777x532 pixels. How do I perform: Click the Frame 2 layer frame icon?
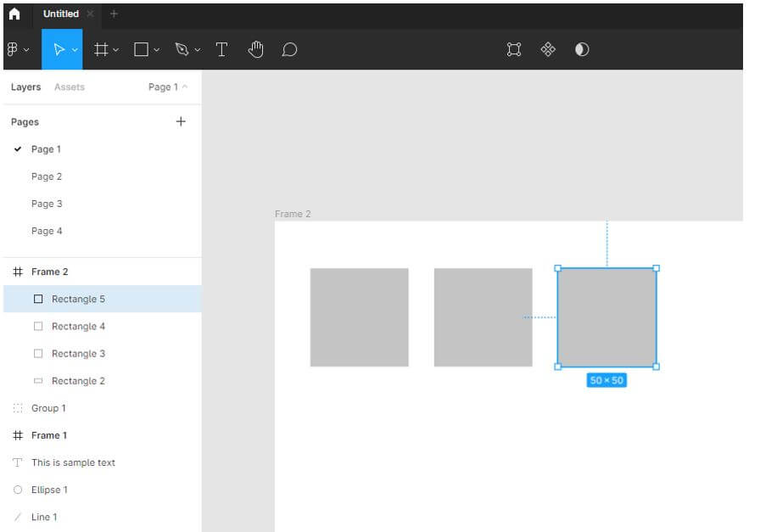18,272
